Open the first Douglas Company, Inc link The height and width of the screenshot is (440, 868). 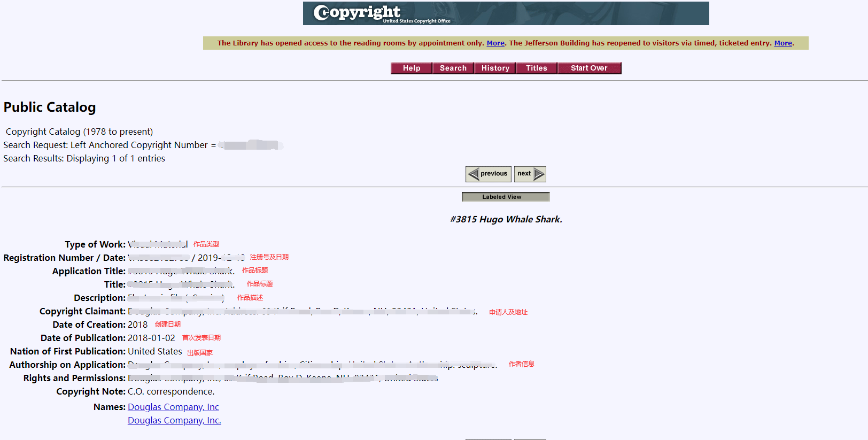pos(173,407)
